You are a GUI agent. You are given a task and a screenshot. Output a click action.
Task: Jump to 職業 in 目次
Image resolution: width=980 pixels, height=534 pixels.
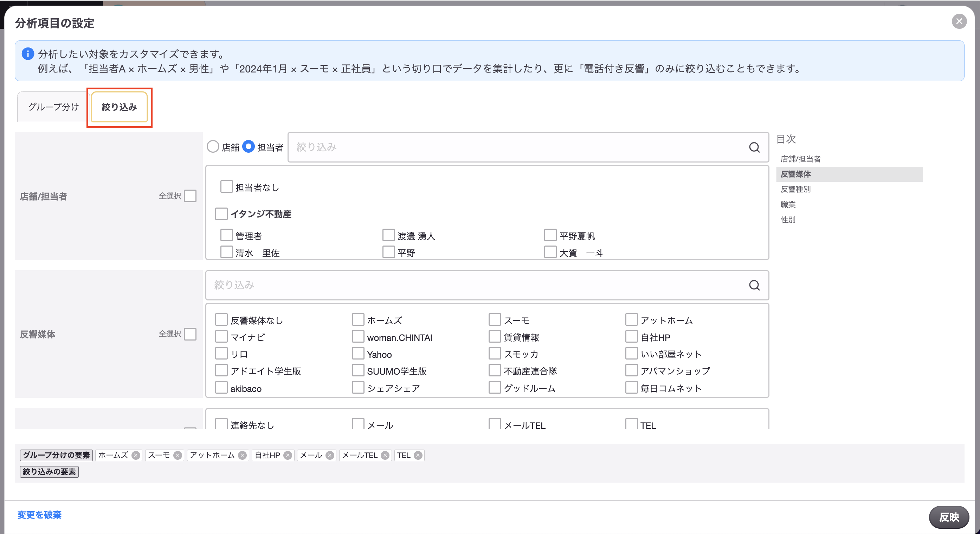[x=788, y=205]
